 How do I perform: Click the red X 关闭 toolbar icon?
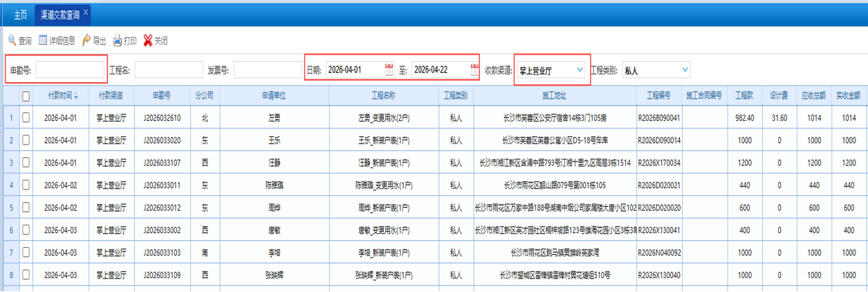point(148,41)
